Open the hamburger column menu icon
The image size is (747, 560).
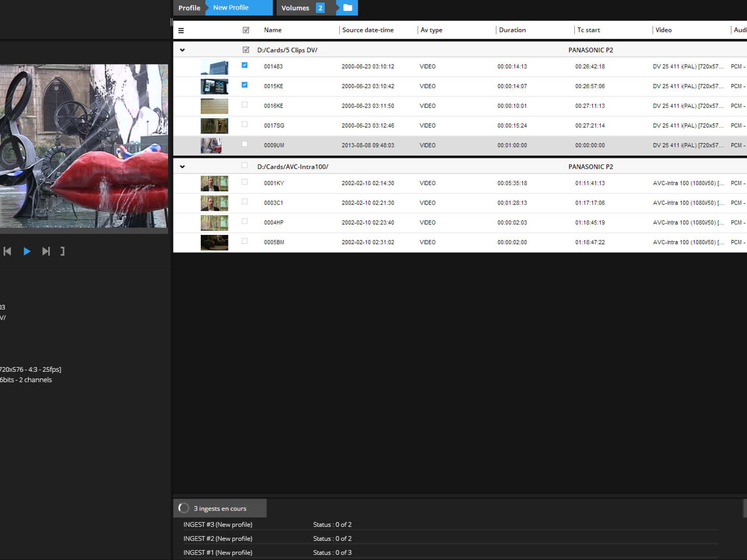(181, 30)
